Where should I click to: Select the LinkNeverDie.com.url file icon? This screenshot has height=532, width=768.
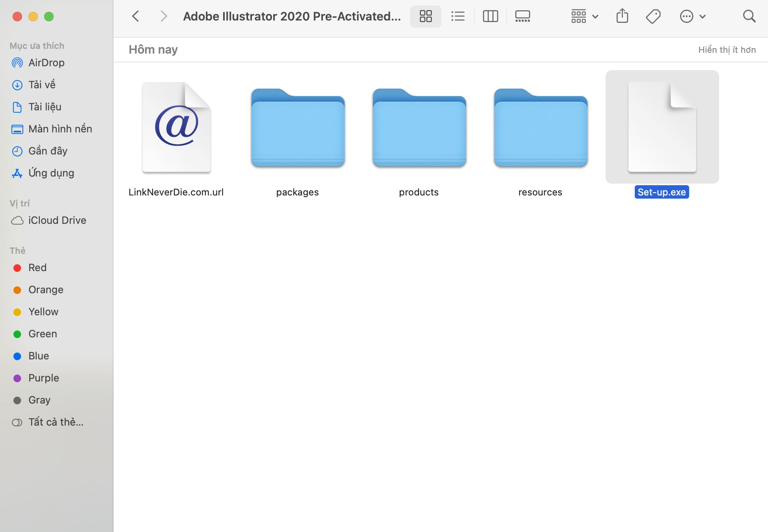tap(177, 127)
